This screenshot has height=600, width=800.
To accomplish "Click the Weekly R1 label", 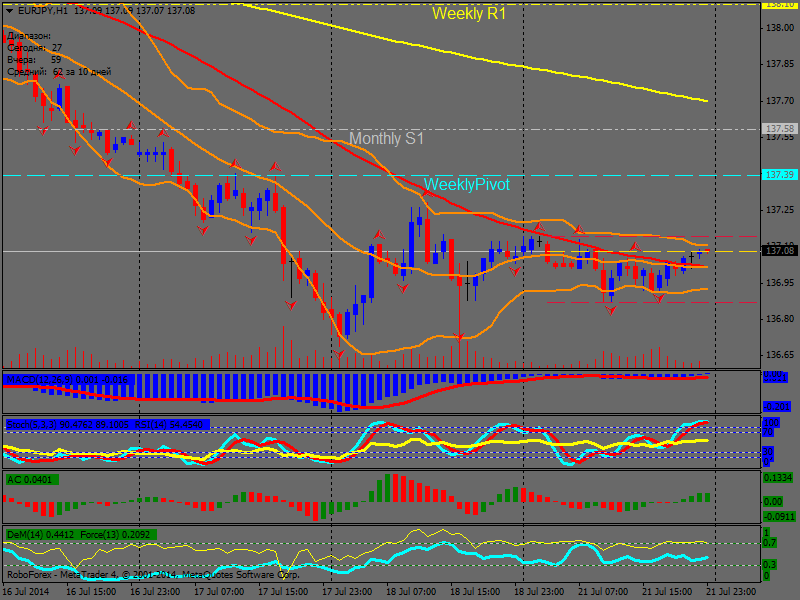I will tap(468, 14).
